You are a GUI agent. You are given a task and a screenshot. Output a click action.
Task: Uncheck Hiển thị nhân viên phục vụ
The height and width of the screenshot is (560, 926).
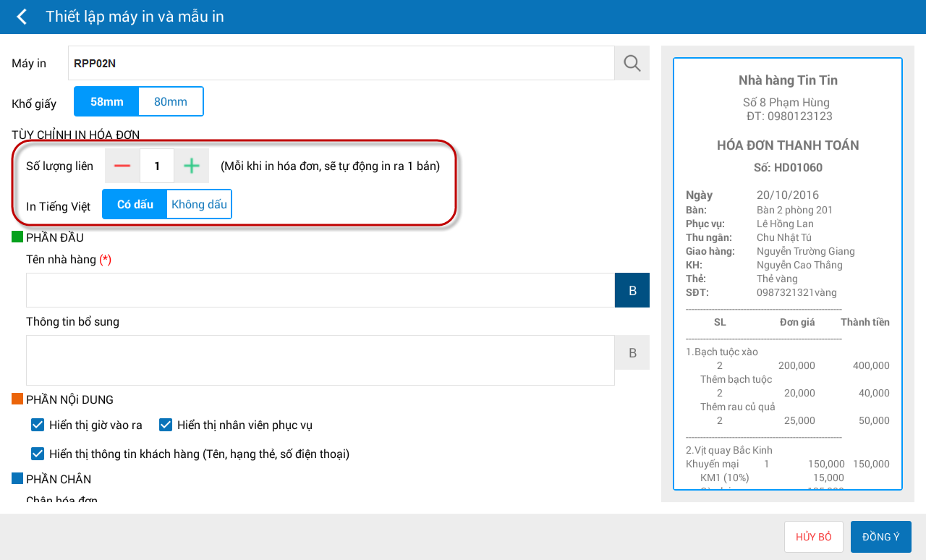(x=166, y=425)
